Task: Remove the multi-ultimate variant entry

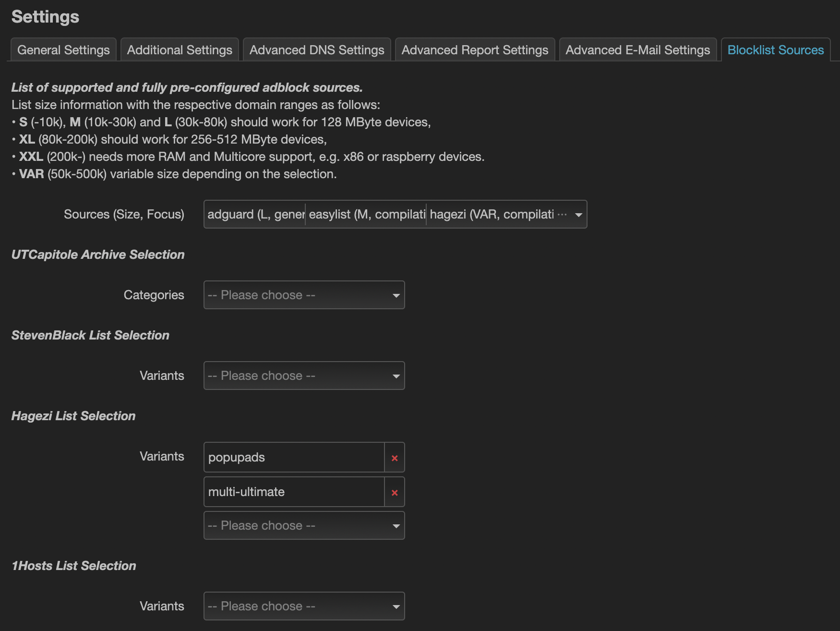Action: coord(395,493)
